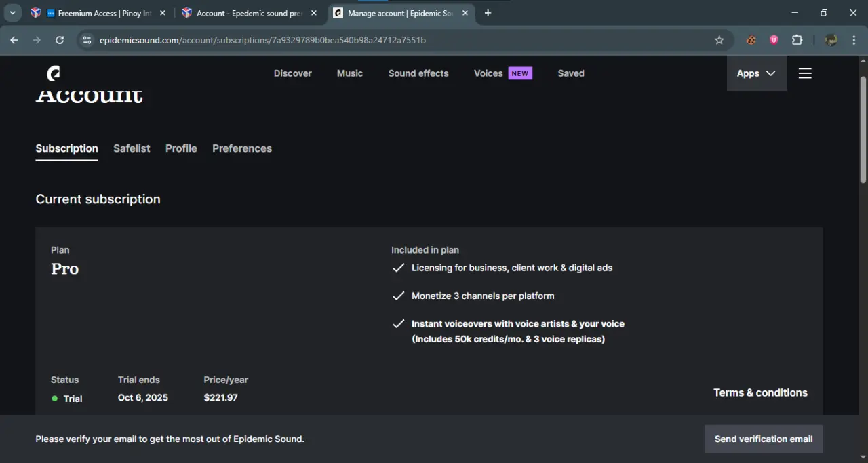
Task: Click the 'Current subscription' heading
Action: pyautogui.click(x=98, y=199)
